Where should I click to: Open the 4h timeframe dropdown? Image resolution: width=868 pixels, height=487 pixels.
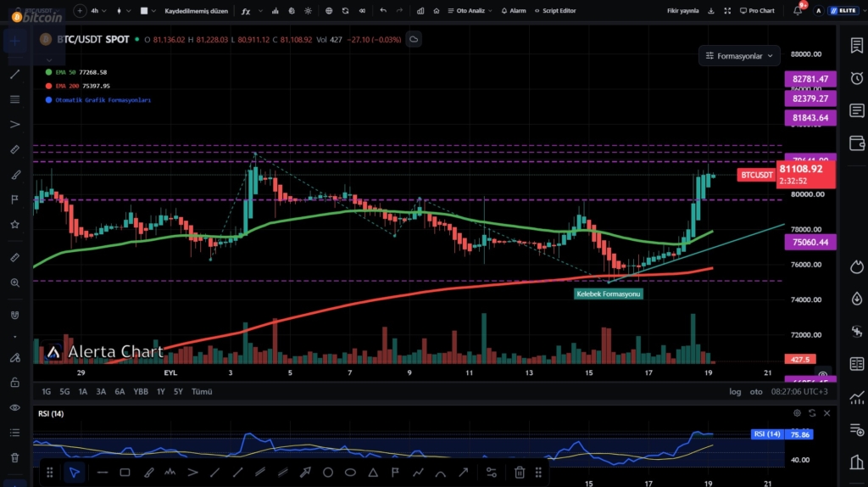tap(98, 10)
